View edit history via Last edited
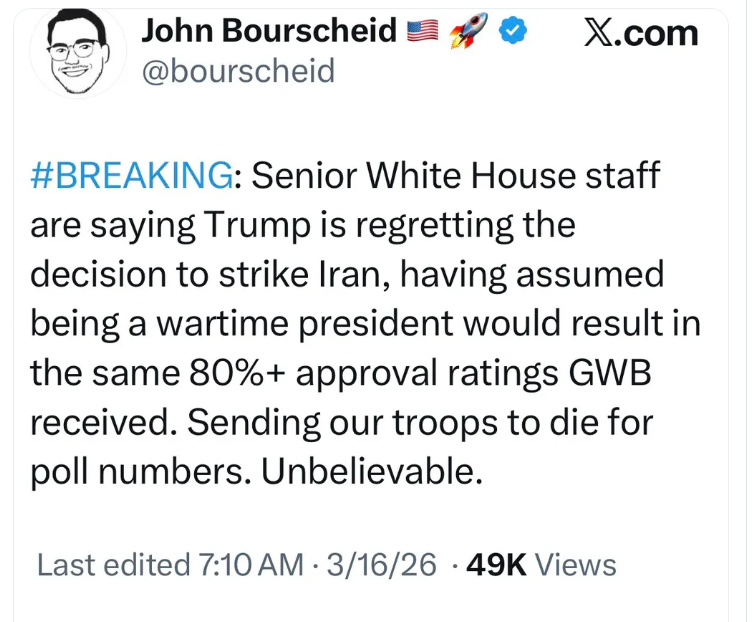Image resolution: width=752 pixels, height=622 pixels. 109,565
